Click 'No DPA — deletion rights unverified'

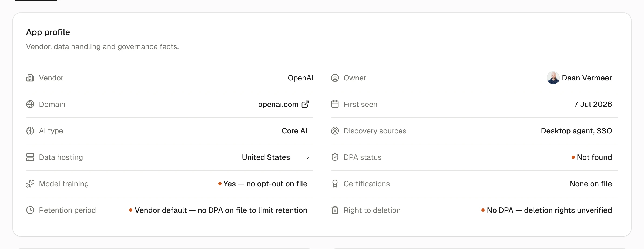pos(549,210)
